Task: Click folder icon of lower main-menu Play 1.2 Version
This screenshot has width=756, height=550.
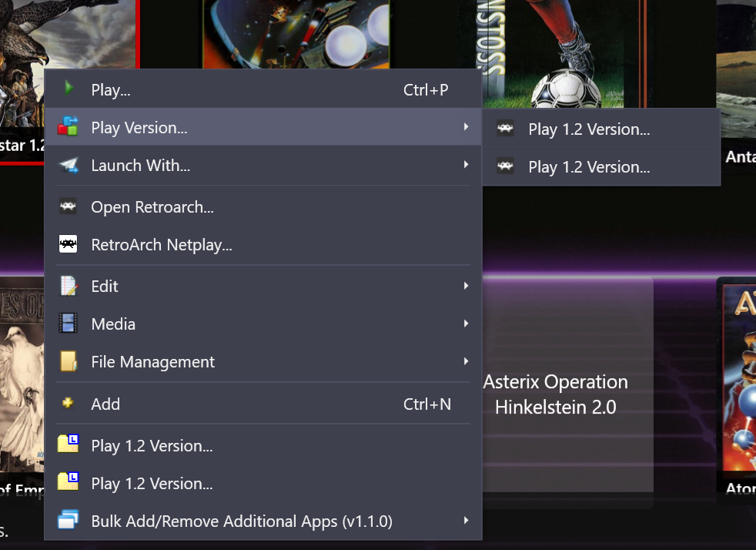Action: [x=68, y=481]
